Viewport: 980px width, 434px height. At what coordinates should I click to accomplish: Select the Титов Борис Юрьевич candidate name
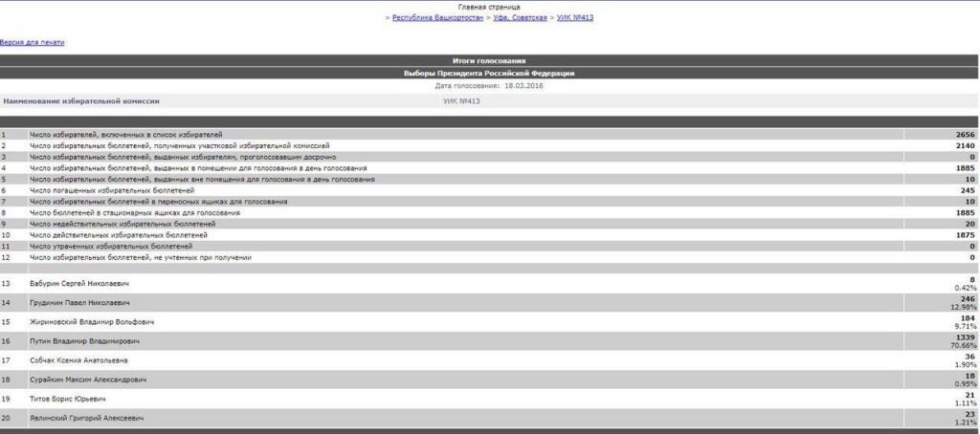[x=67, y=399]
